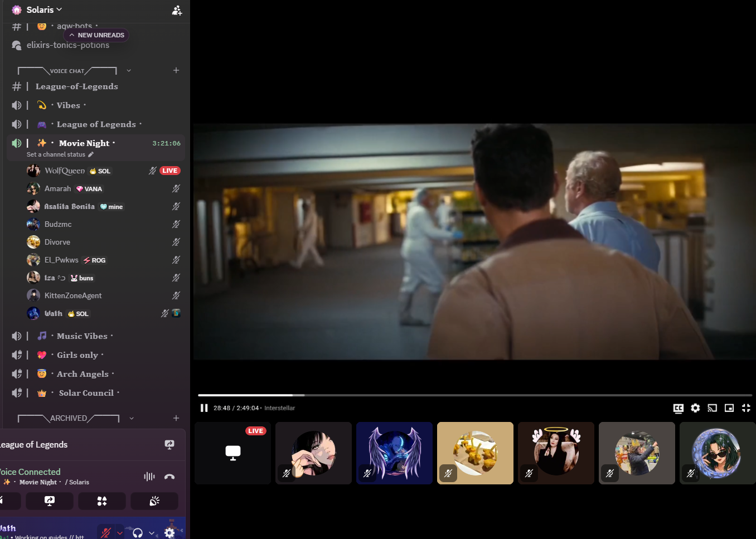
Task: Select the black-haired anime avatar tile
Action: click(x=314, y=453)
